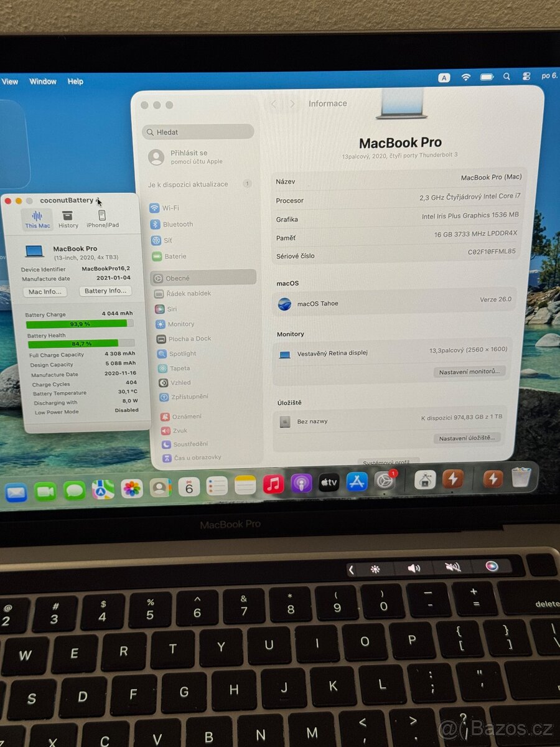Select Bluetooth in the settings sidebar
The height and width of the screenshot is (747, 560).
click(x=174, y=224)
